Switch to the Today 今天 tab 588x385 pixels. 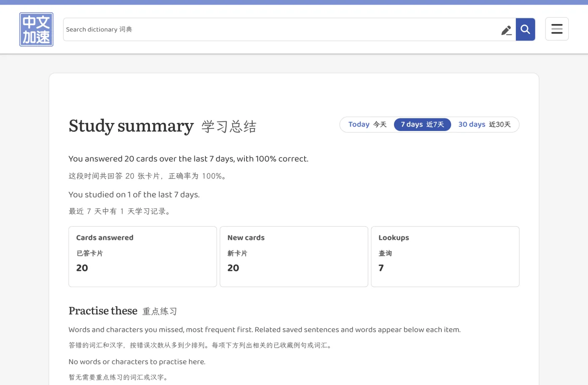[367, 125]
